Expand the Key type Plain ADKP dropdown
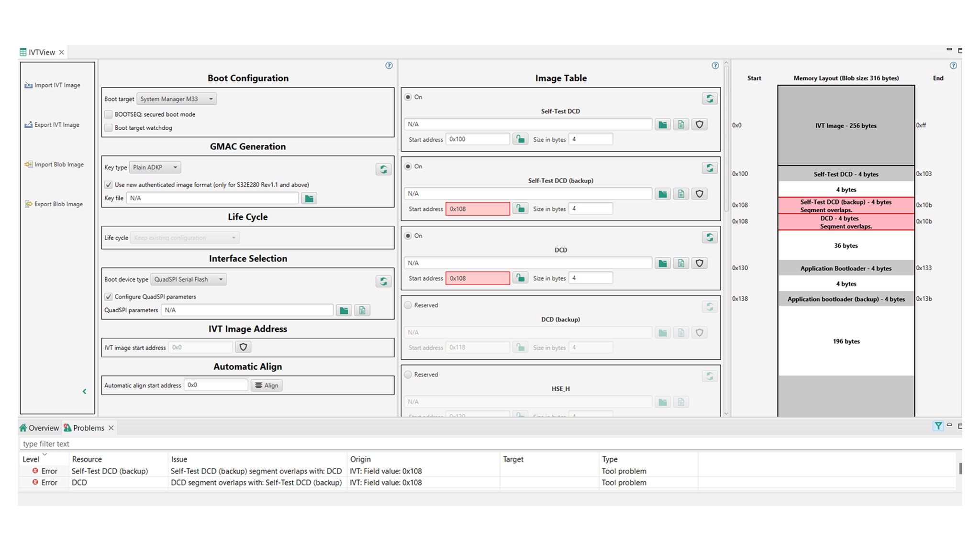980x551 pixels. (155, 167)
